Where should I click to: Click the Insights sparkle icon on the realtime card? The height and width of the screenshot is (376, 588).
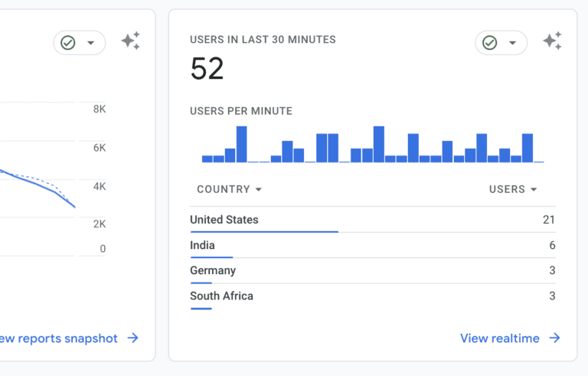(552, 41)
